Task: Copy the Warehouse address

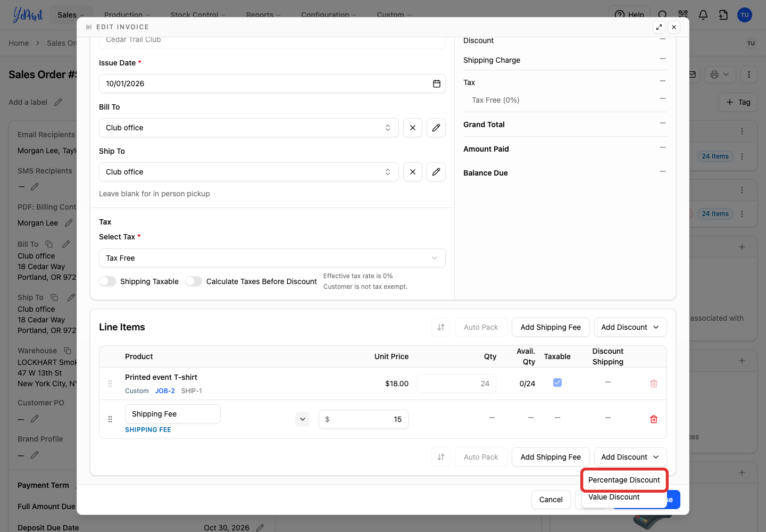Action: pos(68,351)
